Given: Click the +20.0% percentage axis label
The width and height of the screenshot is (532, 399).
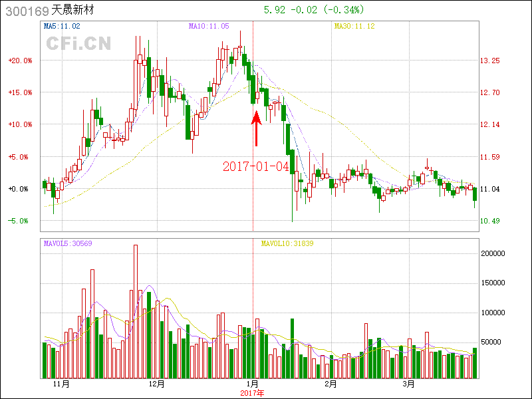Looking at the screenshot, I should (x=20, y=61).
